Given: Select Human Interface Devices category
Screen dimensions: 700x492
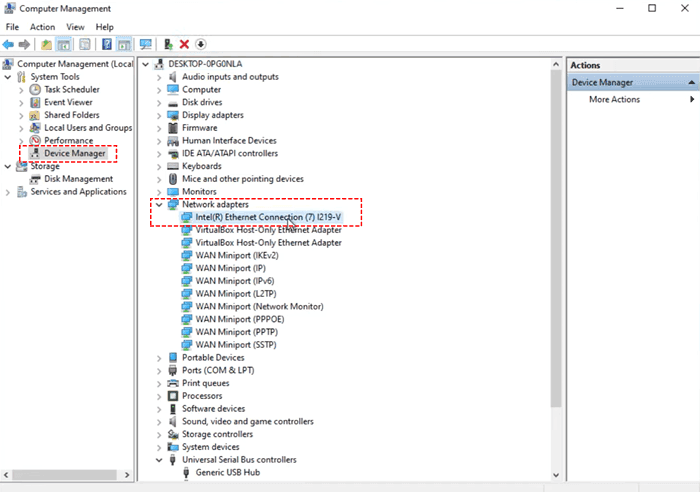Looking at the screenshot, I should (229, 141).
